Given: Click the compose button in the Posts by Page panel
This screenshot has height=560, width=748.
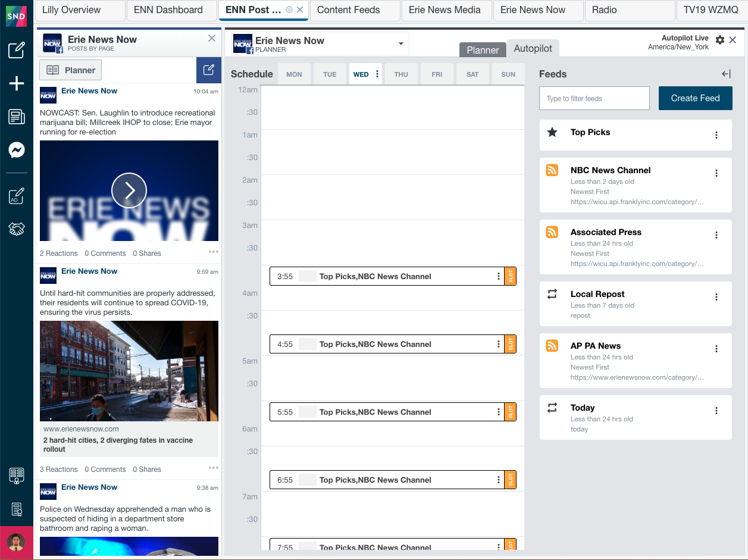Looking at the screenshot, I should 209,70.
